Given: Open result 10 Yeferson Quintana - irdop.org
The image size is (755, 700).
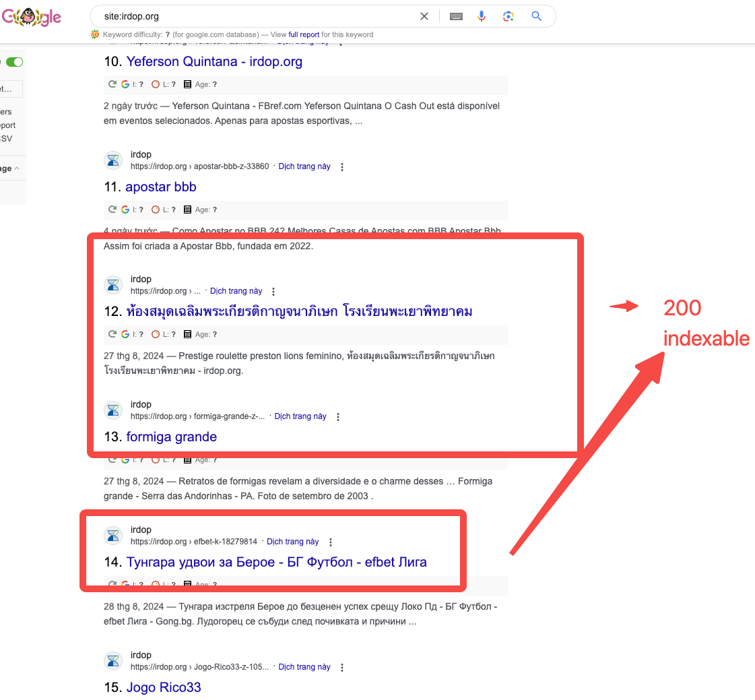Looking at the screenshot, I should click(x=214, y=62).
